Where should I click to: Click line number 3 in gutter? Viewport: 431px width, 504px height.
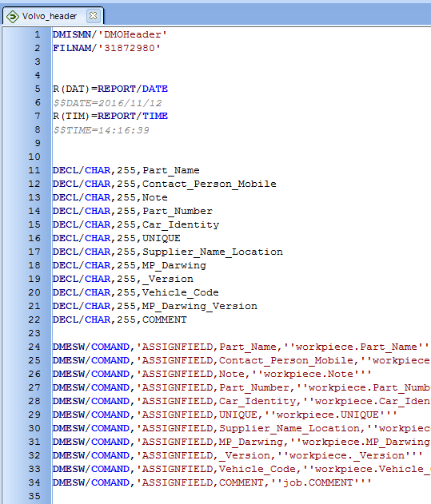(38, 62)
